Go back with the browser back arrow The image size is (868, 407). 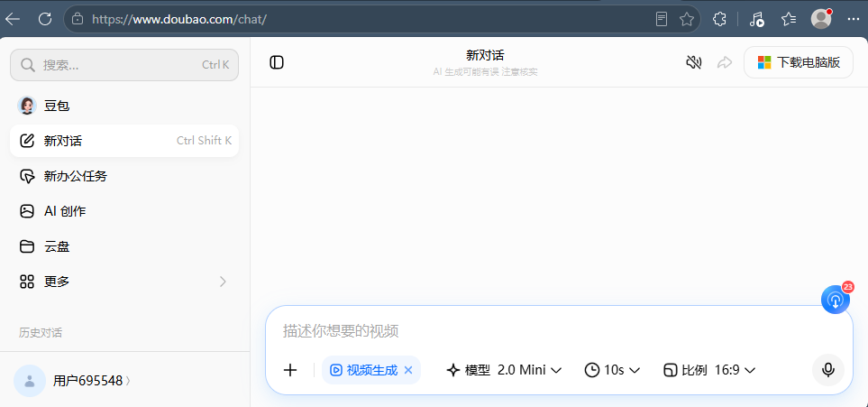click(x=13, y=19)
